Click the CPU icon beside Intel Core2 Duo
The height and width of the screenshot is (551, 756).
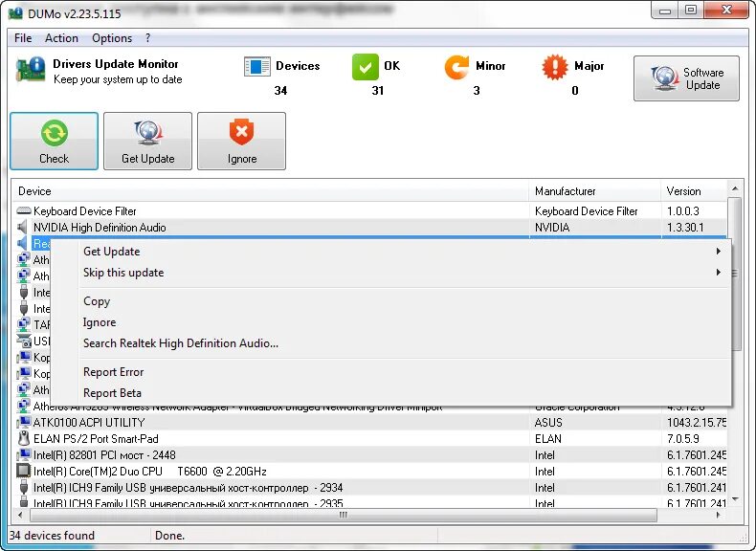(24, 471)
